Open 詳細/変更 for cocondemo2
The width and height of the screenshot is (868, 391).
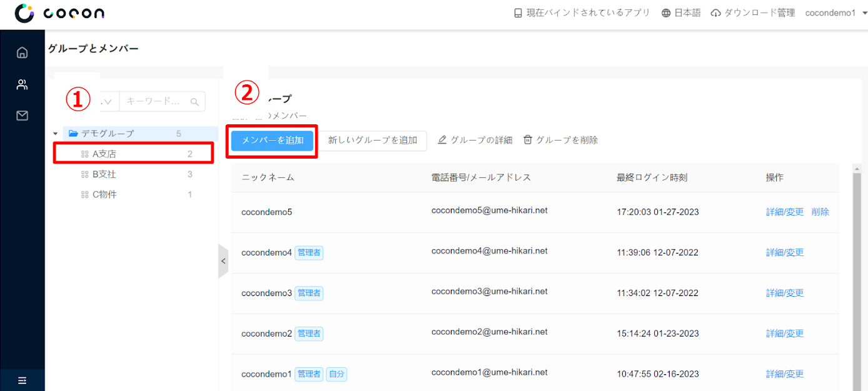point(785,334)
